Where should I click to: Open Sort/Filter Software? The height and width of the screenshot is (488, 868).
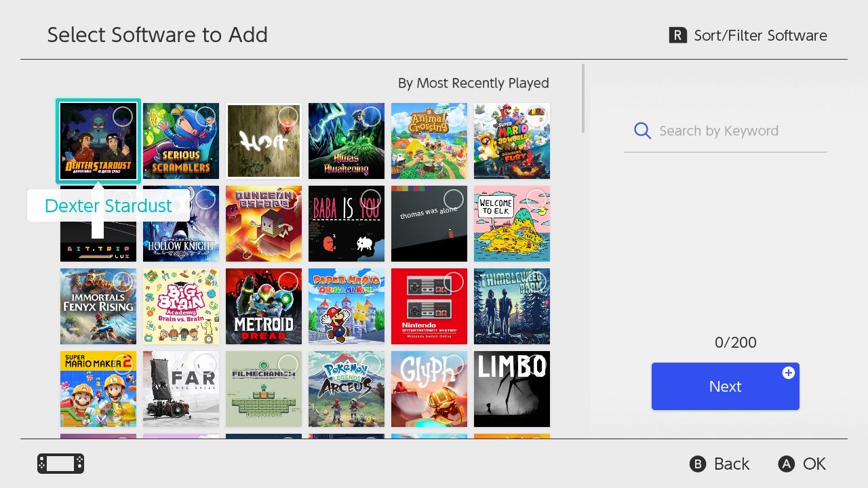pos(748,35)
